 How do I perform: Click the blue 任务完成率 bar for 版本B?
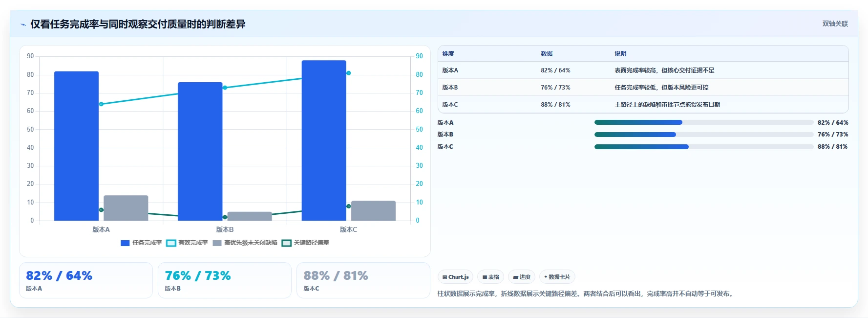200,151
